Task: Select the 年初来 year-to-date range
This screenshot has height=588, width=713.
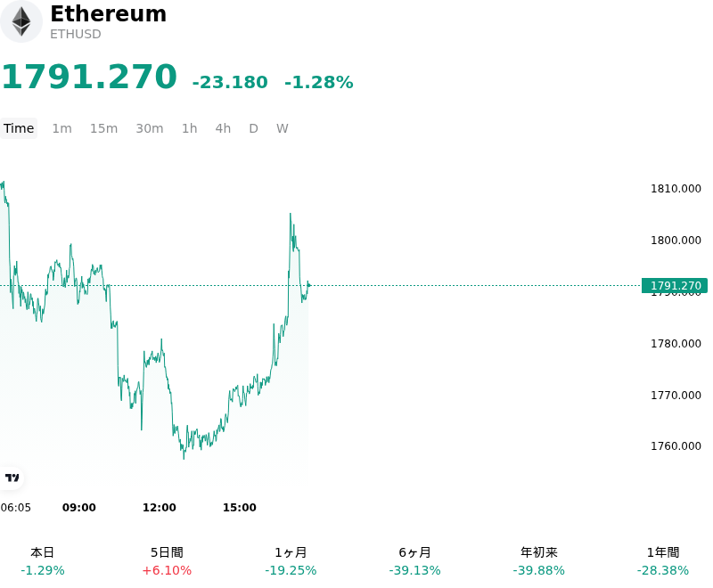Action: [x=539, y=561]
